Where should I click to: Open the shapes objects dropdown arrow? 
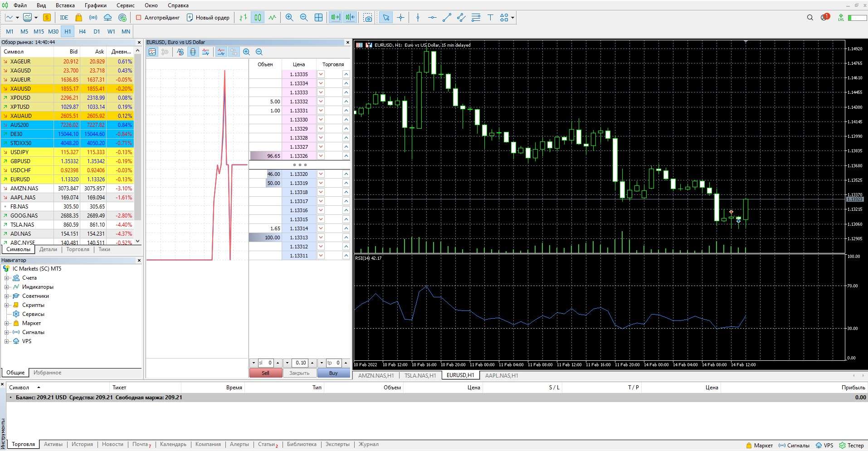pyautogui.click(x=512, y=18)
